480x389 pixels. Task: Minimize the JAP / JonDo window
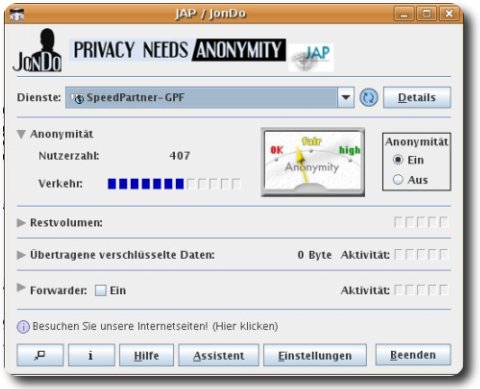[x=404, y=14]
